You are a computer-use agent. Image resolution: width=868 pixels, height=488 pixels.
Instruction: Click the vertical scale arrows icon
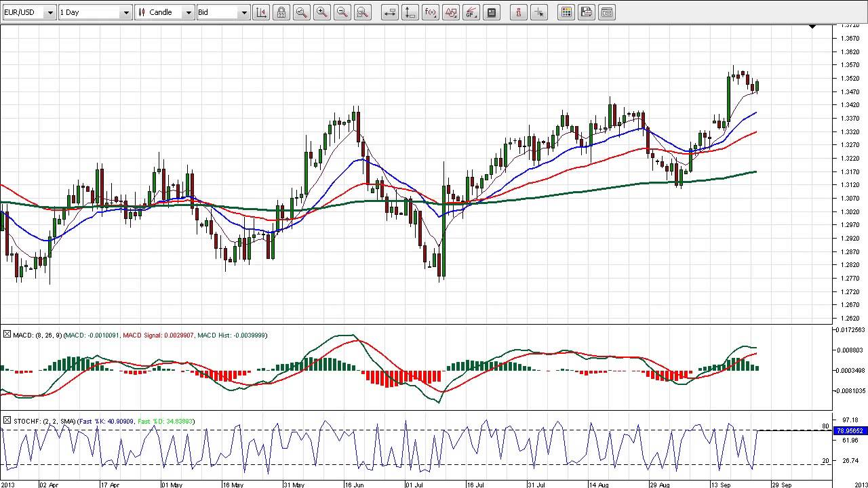click(410, 12)
